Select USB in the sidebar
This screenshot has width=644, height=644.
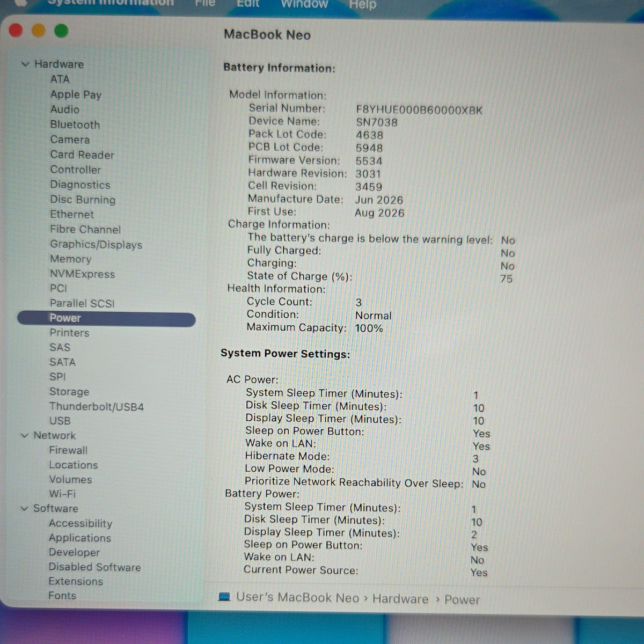[60, 421]
